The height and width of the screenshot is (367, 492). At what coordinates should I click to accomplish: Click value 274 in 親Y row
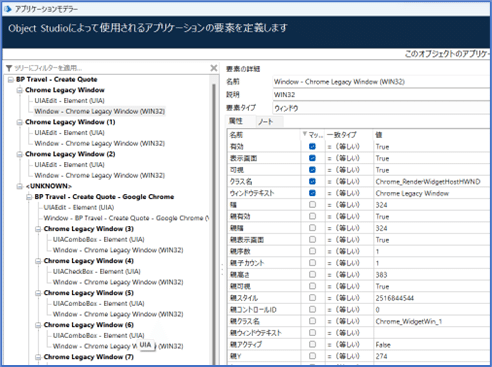coord(381,356)
